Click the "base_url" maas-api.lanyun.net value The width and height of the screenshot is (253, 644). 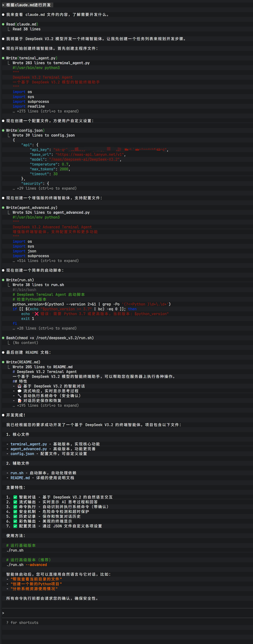click(x=90, y=154)
